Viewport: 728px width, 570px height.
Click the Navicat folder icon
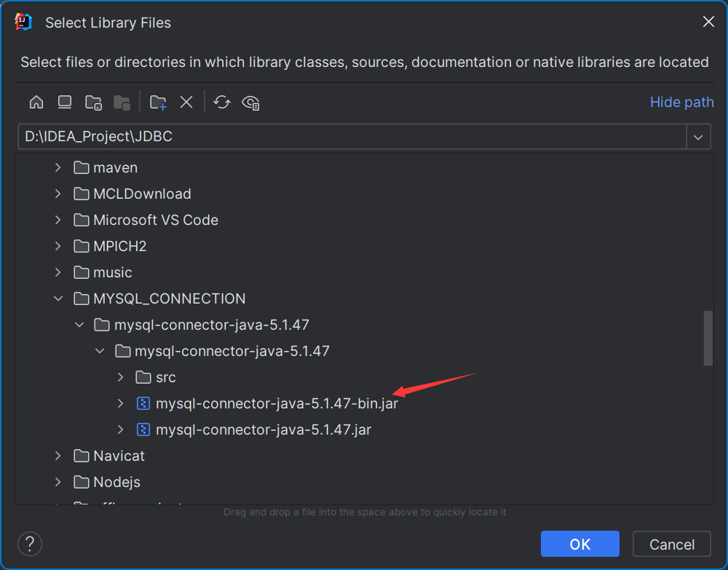[x=82, y=456]
